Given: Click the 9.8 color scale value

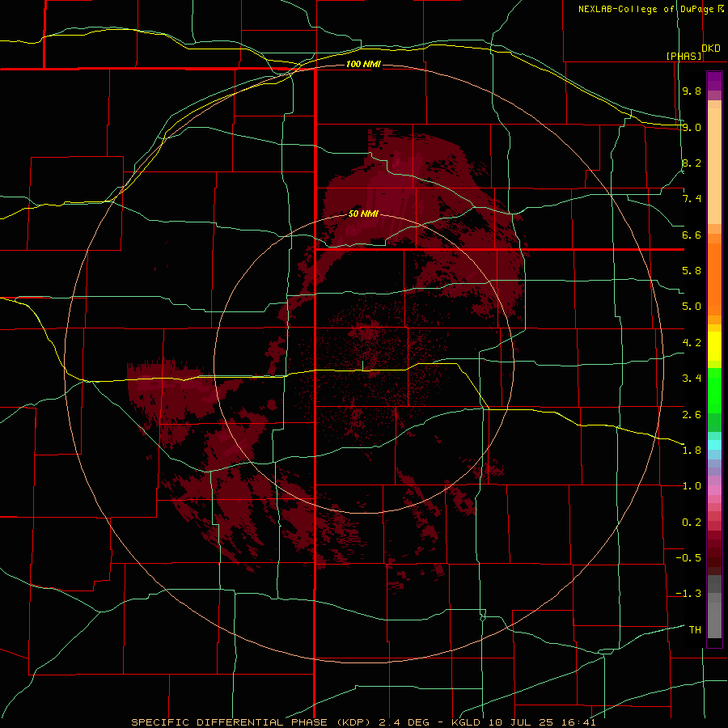Looking at the screenshot, I should (x=692, y=91).
